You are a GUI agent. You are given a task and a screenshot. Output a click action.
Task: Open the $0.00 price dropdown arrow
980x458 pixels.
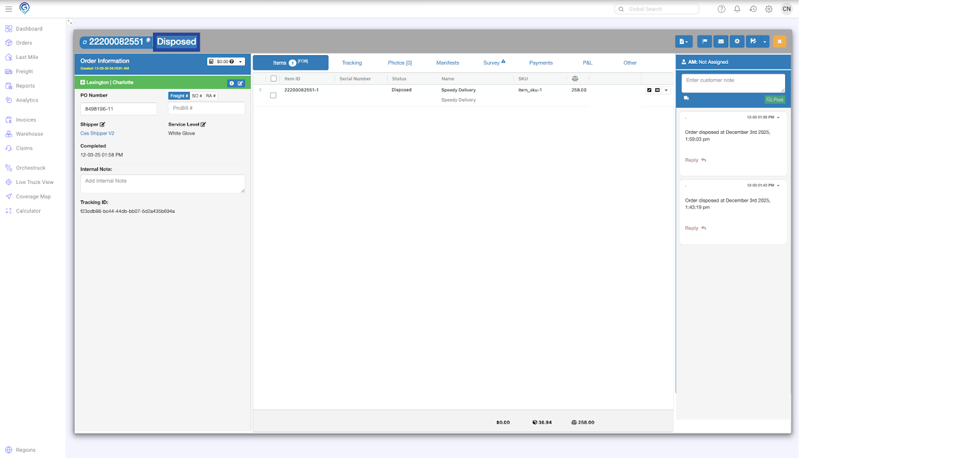point(241,61)
